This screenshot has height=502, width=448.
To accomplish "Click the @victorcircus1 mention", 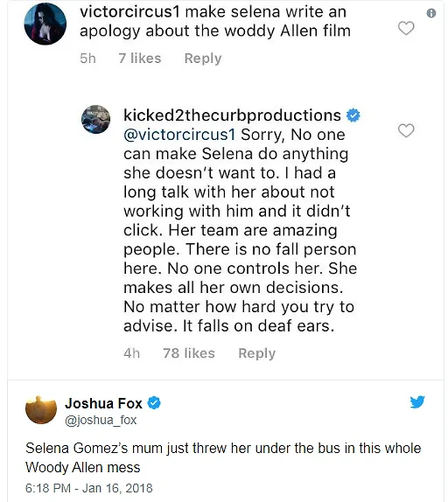I will pyautogui.click(x=179, y=135).
